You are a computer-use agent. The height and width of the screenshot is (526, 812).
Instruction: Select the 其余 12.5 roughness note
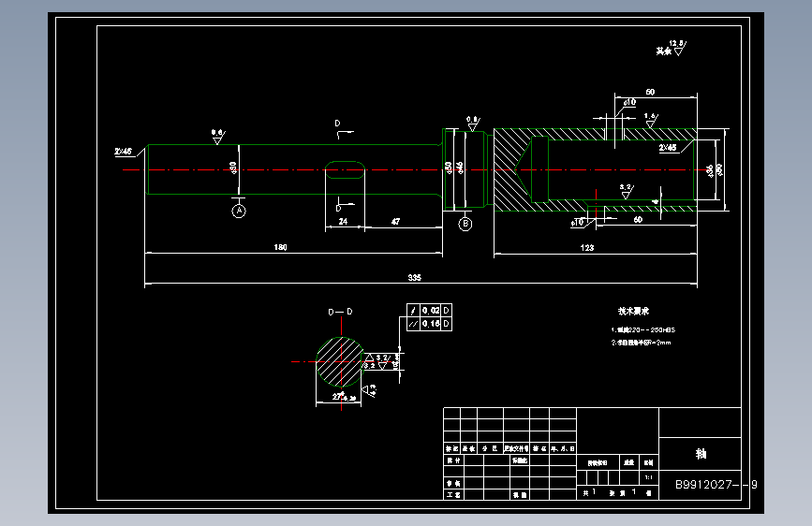672,48
